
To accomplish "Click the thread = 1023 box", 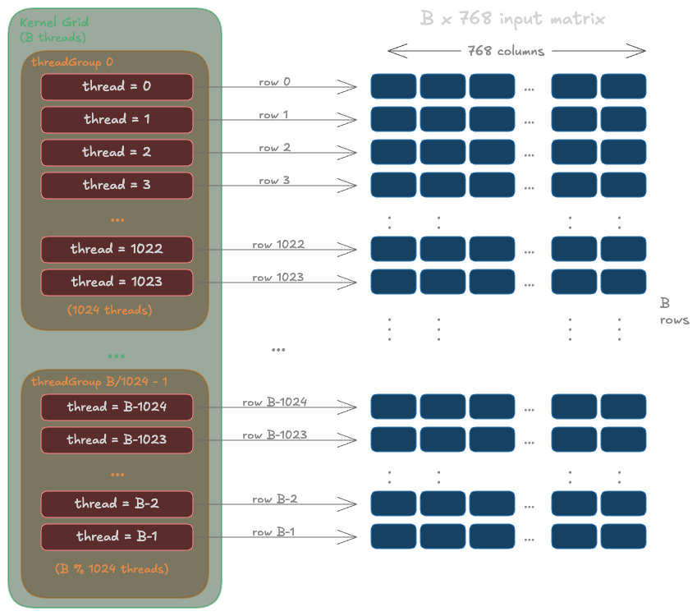I will coord(116,282).
